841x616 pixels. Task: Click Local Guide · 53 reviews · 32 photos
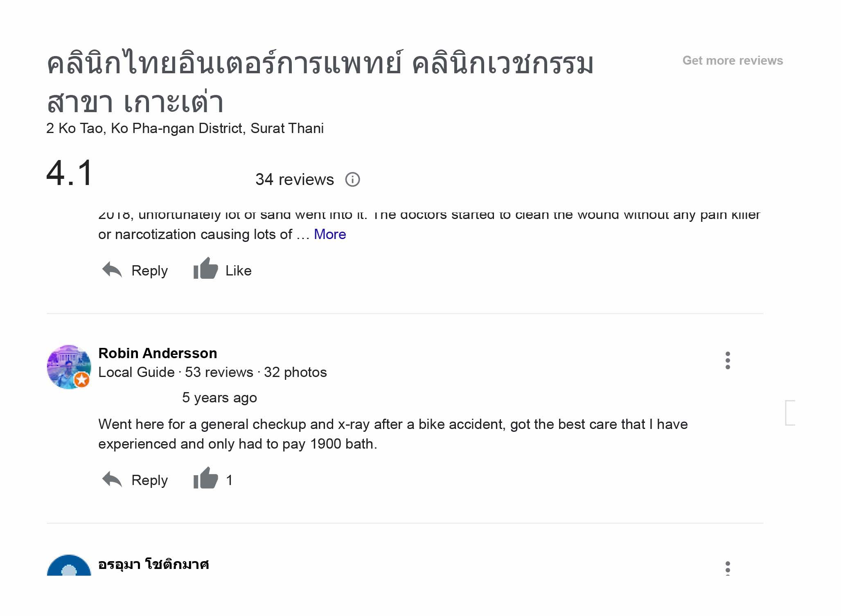point(212,372)
